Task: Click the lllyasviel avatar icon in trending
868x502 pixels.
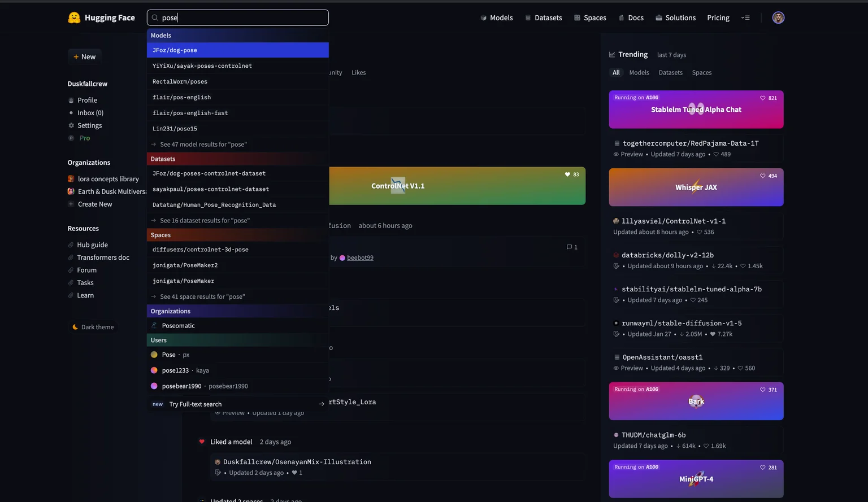Action: 616,221
